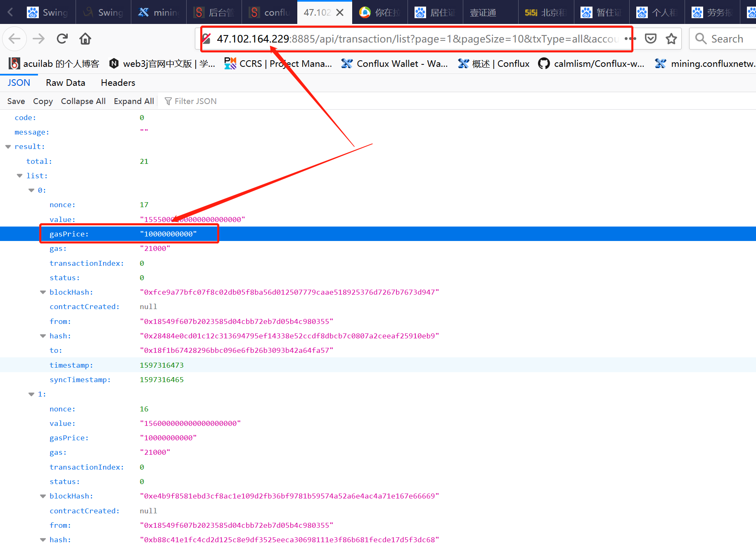Viewport: 756px width, 548px height.
Task: Click Copy in the JSON toolbar
Action: [43, 101]
